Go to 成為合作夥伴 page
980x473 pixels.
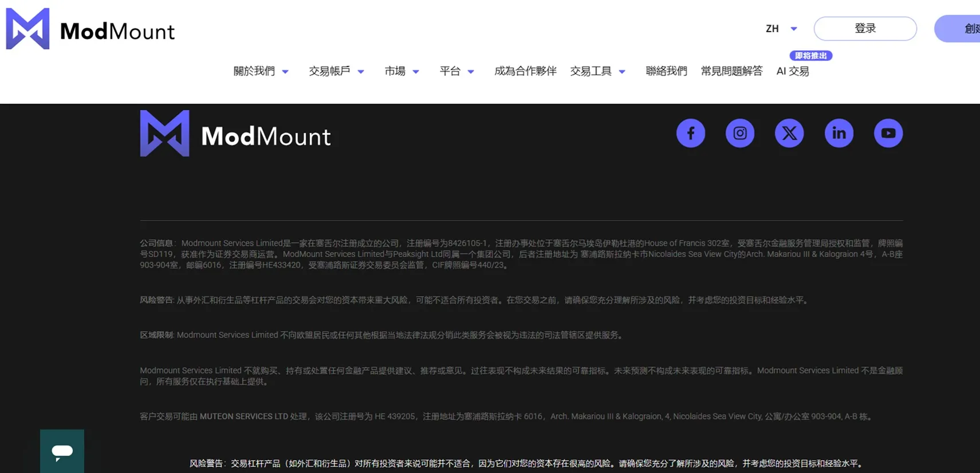pos(525,71)
